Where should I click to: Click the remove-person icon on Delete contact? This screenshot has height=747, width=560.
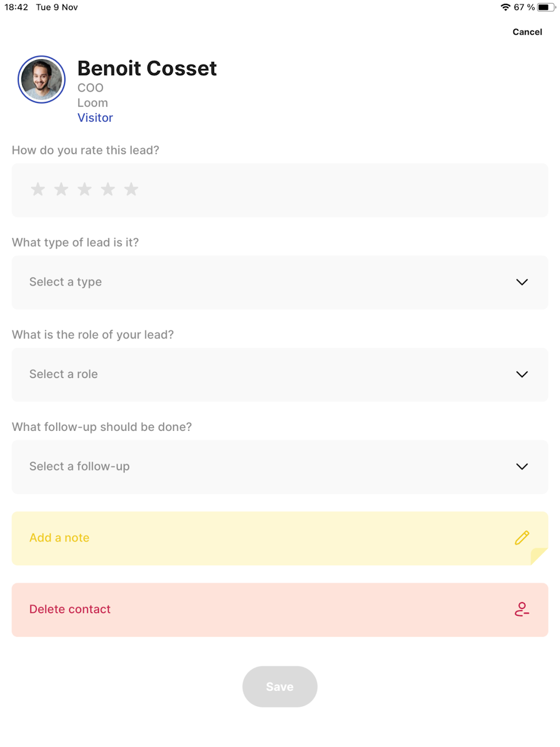(522, 609)
